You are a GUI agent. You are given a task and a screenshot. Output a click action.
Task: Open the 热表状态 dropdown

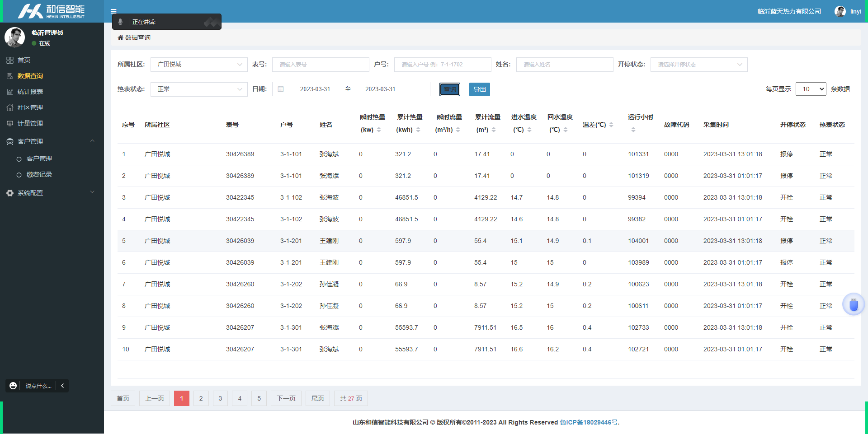[199, 89]
